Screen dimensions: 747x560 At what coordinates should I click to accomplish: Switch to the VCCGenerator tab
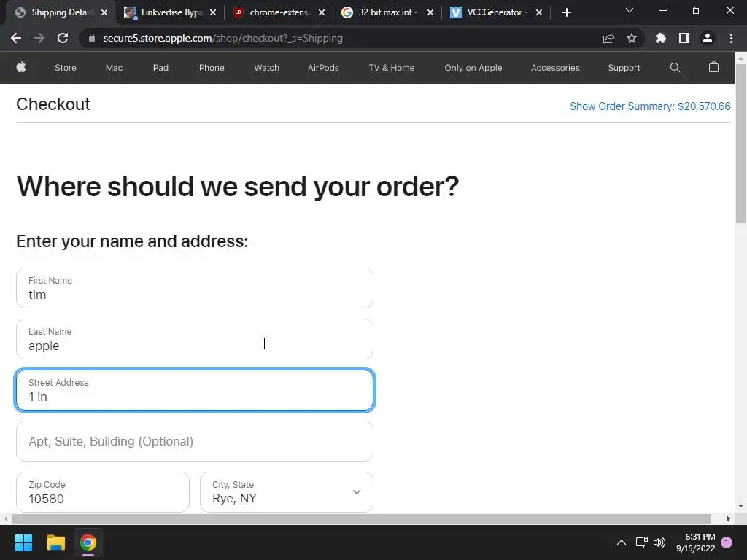tap(495, 12)
